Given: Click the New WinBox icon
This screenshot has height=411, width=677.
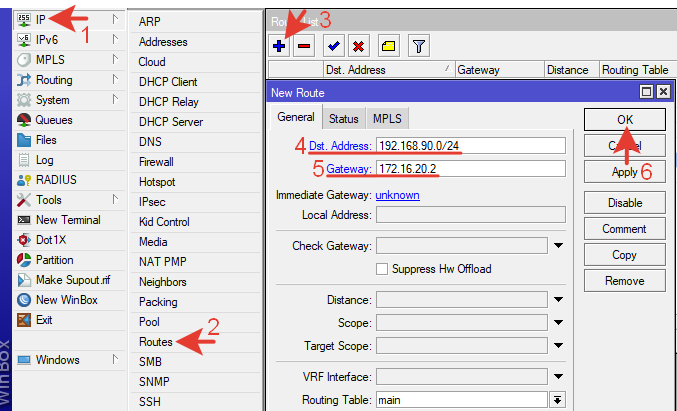Looking at the screenshot, I should (x=24, y=300).
